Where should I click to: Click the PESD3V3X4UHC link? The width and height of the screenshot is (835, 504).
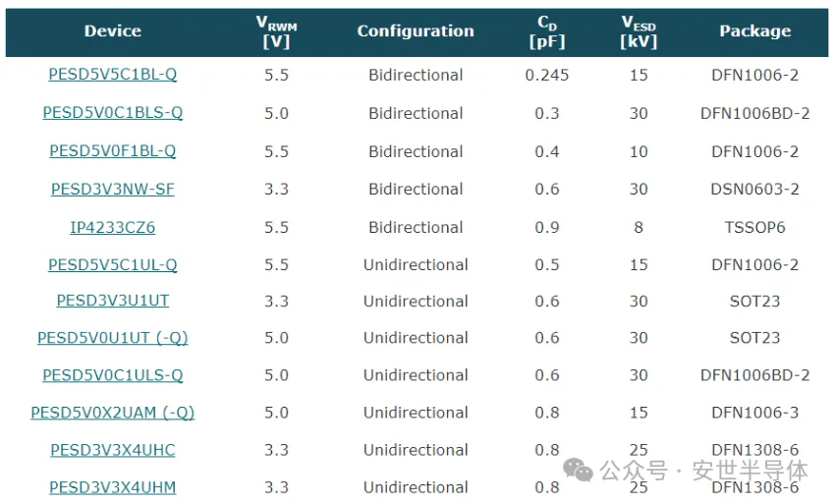113,450
